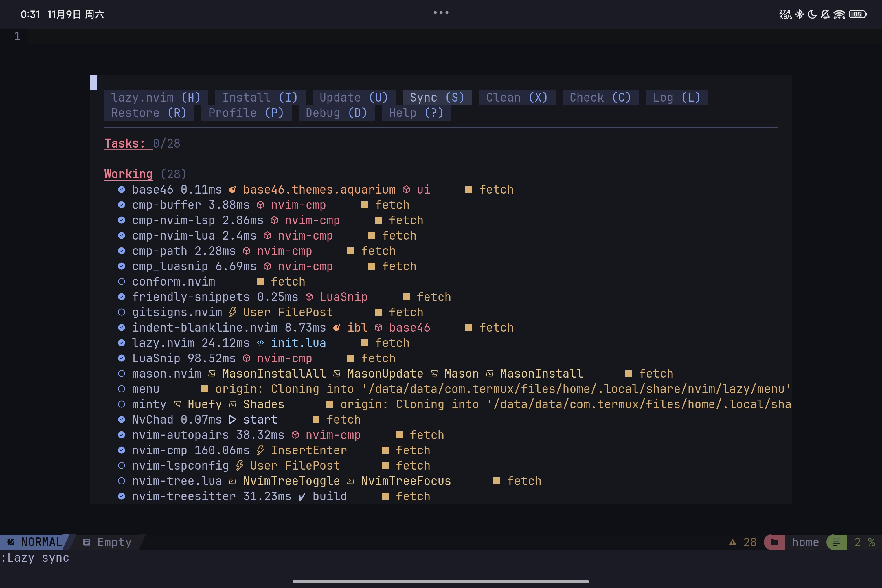The image size is (882, 588).
Task: Click the event bolt icon on gitsigns.nvim row
Action: 232,313
